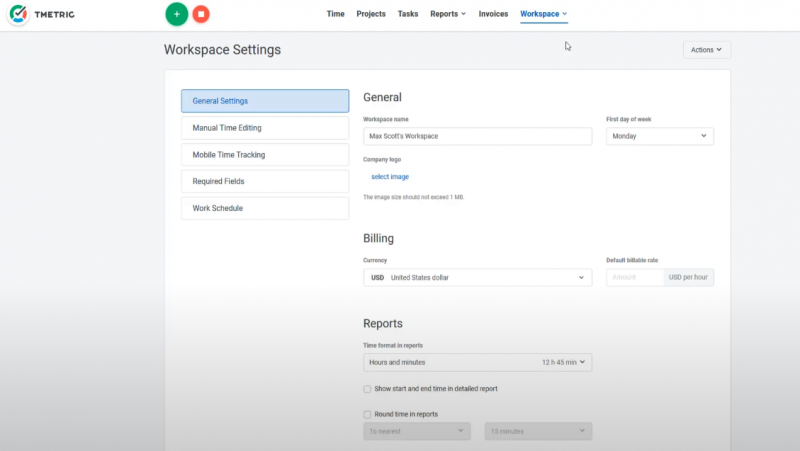Start a timer with green plus button
The width and height of the screenshot is (800, 451).
(176, 15)
